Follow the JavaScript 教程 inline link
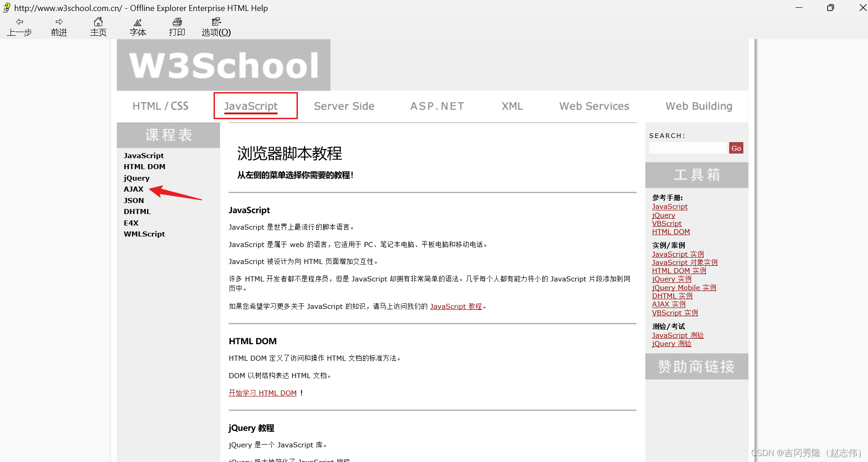This screenshot has width=868, height=462. pos(456,306)
